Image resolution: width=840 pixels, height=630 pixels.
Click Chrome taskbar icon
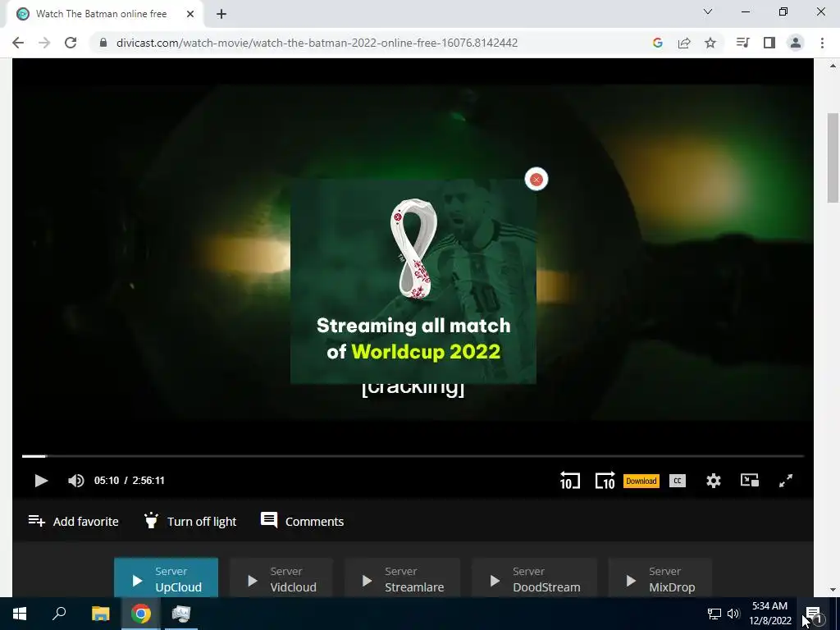point(141,614)
